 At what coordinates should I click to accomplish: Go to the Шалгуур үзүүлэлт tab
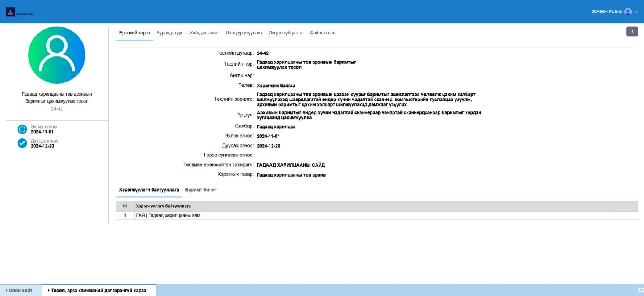tap(243, 33)
